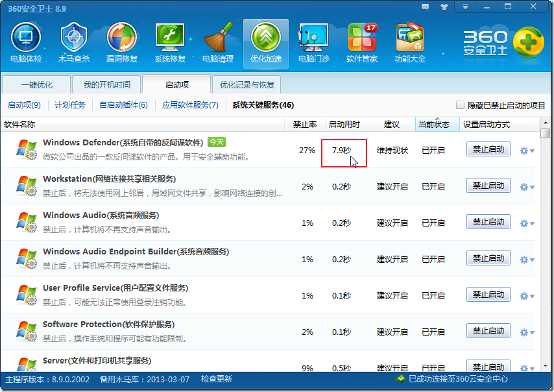Click 禁止启动 for User Profile Service
Viewport: 554px width, 392px height.
[x=488, y=295]
